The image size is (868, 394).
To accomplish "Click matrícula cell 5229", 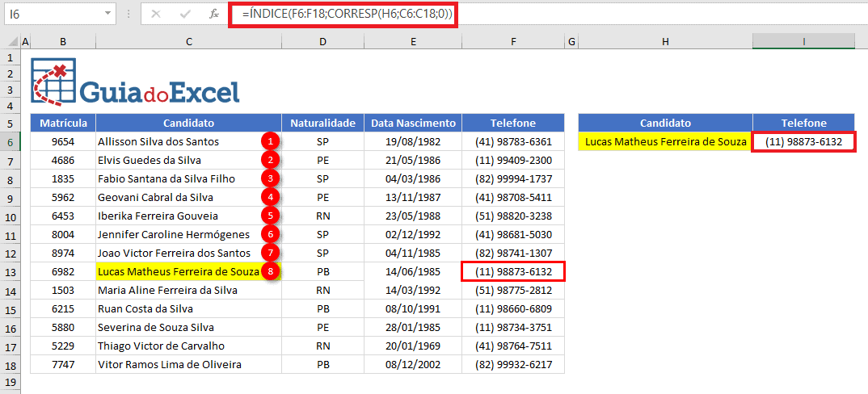I will point(63,346).
